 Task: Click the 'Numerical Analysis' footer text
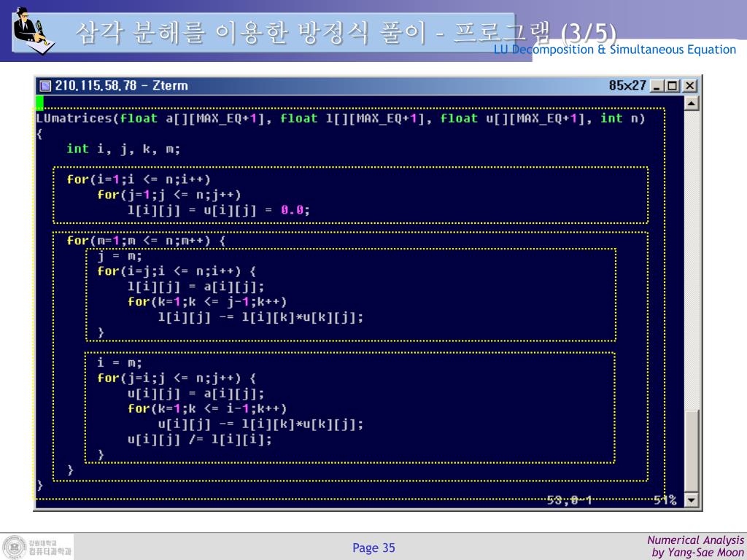click(695, 540)
